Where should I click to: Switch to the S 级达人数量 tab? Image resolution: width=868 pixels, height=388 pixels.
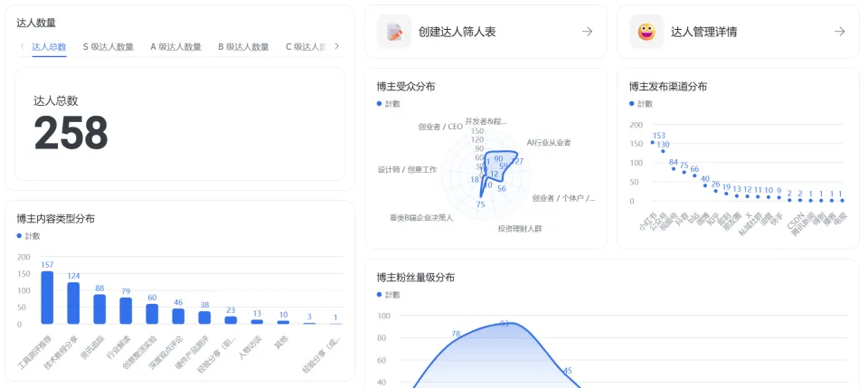pos(108,46)
